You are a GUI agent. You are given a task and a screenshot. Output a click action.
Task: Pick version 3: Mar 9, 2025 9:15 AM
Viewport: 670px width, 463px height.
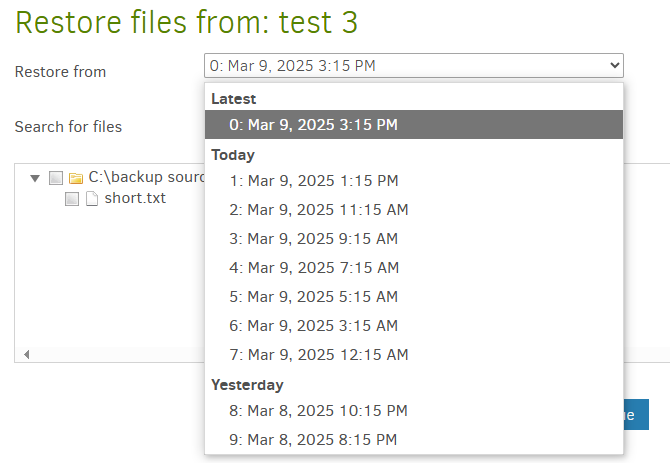pos(414,239)
